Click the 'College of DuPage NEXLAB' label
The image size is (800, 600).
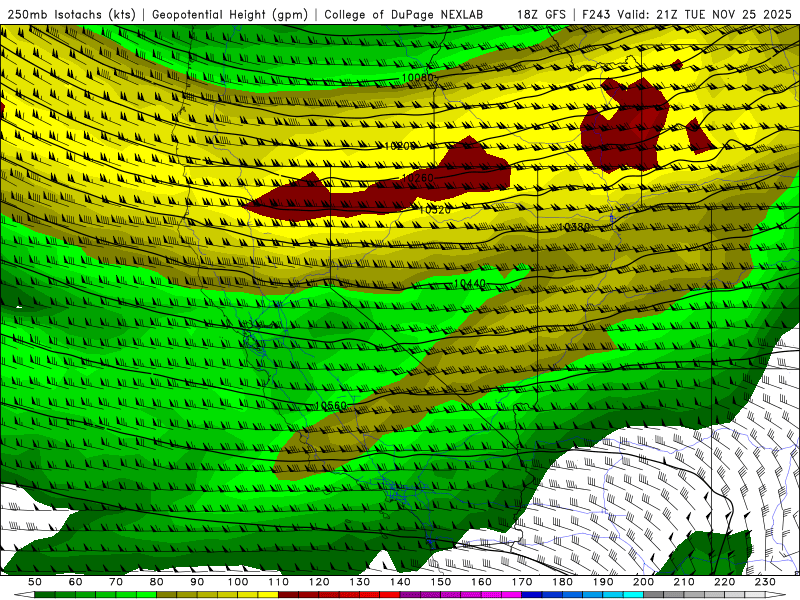coord(403,15)
